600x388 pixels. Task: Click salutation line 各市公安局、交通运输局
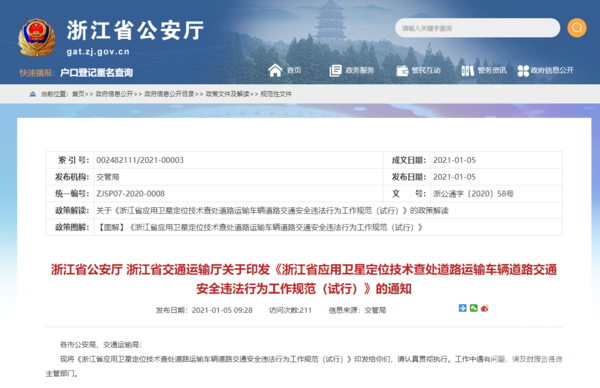101,345
